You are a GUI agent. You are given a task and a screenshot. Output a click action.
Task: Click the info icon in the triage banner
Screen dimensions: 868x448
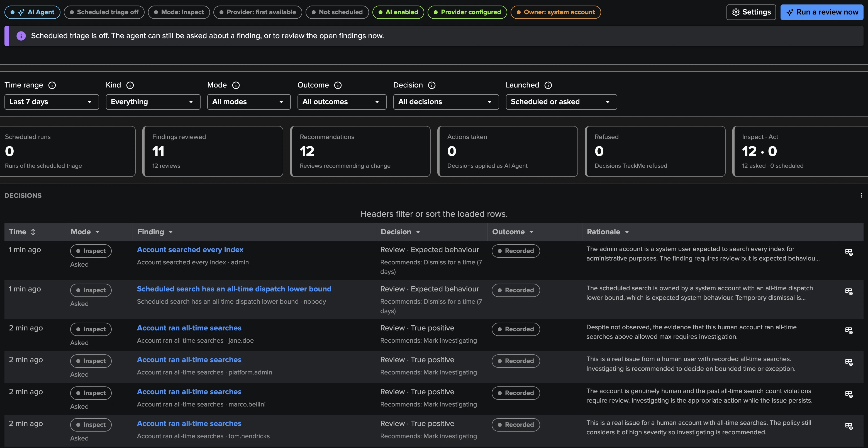(21, 36)
